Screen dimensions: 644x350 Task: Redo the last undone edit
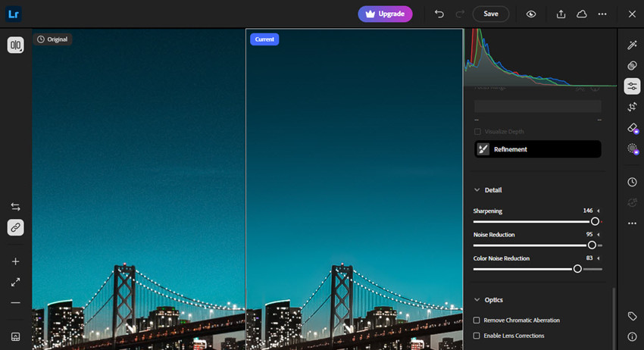460,14
